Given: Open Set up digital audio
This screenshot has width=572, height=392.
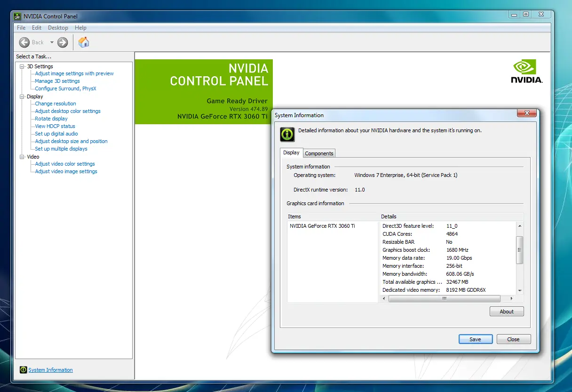Looking at the screenshot, I should point(56,134).
